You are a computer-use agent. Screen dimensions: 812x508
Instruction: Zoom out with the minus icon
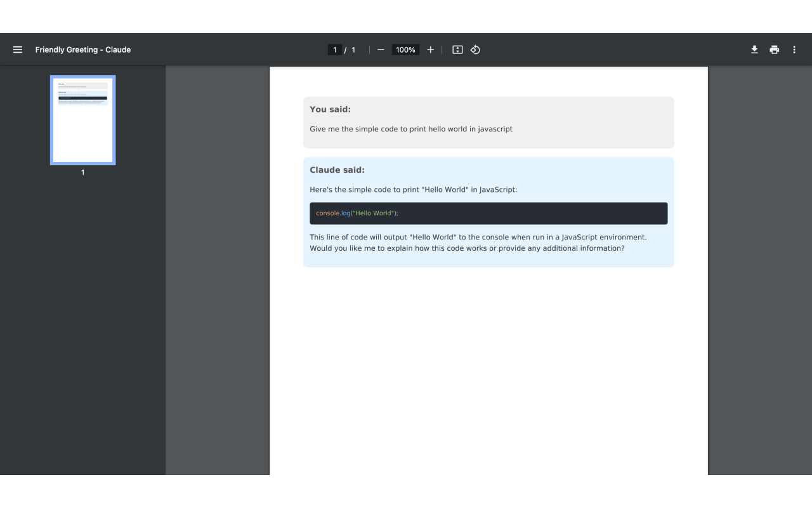pyautogui.click(x=381, y=50)
